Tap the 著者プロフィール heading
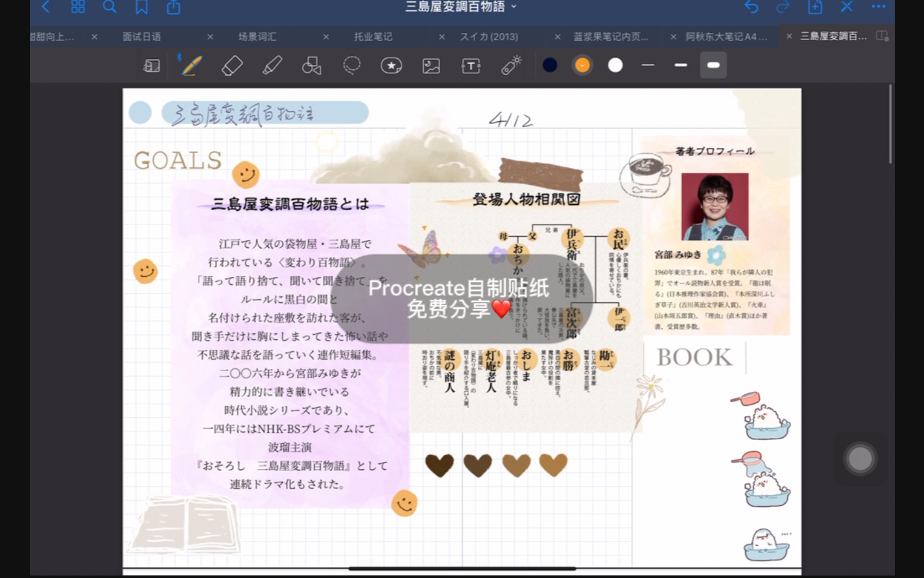This screenshot has height=578, width=924. [x=715, y=151]
